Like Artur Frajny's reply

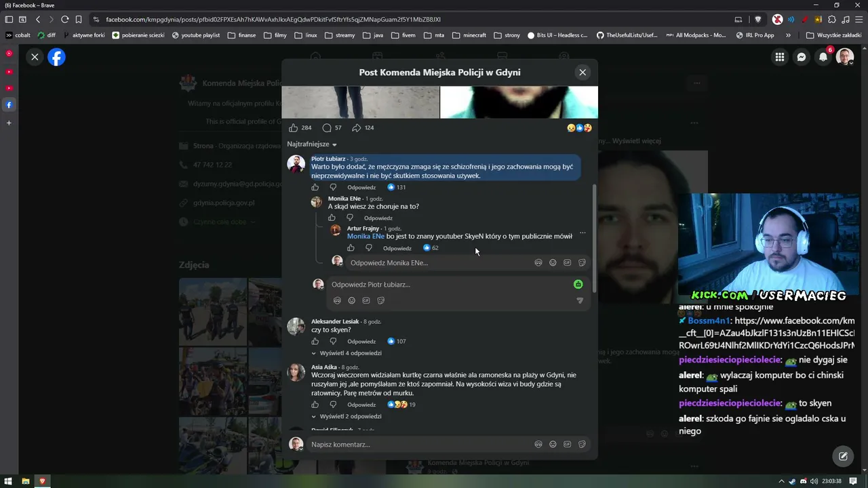pyautogui.click(x=351, y=248)
